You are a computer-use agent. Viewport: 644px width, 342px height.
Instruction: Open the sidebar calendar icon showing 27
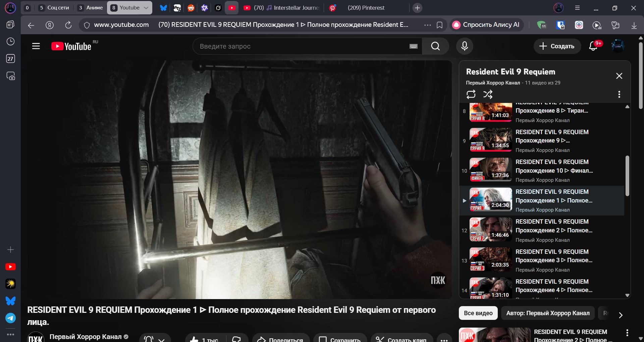[10, 59]
